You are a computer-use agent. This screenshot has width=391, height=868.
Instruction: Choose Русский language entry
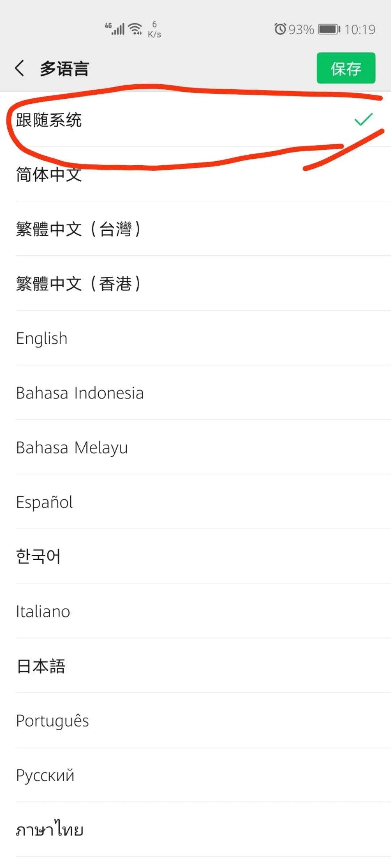(x=195, y=775)
